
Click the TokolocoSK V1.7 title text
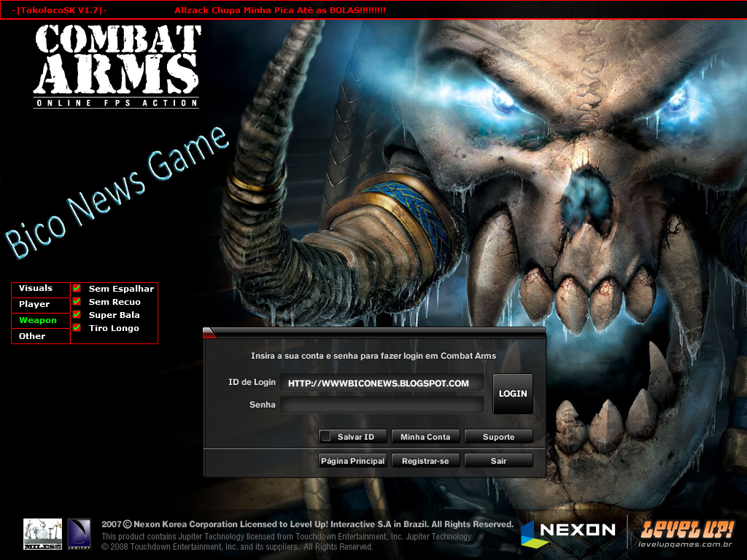[x=59, y=10]
